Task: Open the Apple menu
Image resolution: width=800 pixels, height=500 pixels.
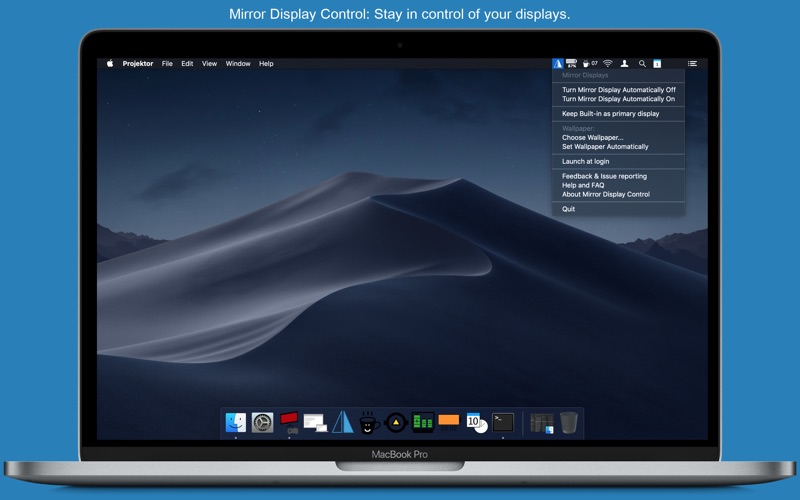Action: tap(110, 64)
